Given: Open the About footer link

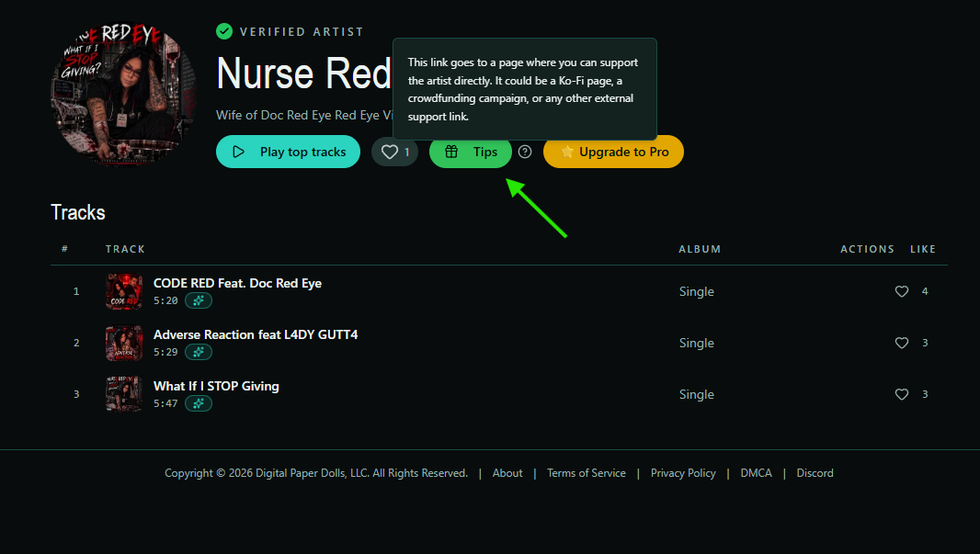Looking at the screenshot, I should click(x=507, y=473).
